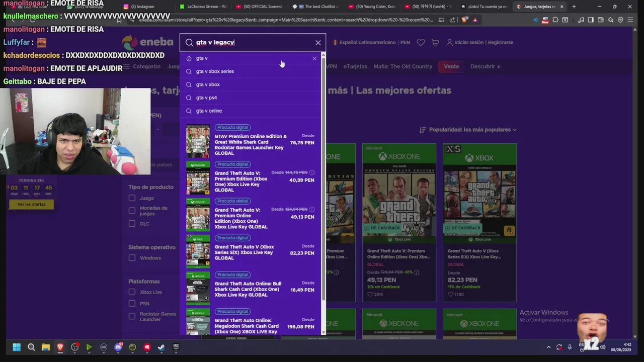
Task: Check the PSN platform checkbox
Action: pyautogui.click(x=132, y=304)
